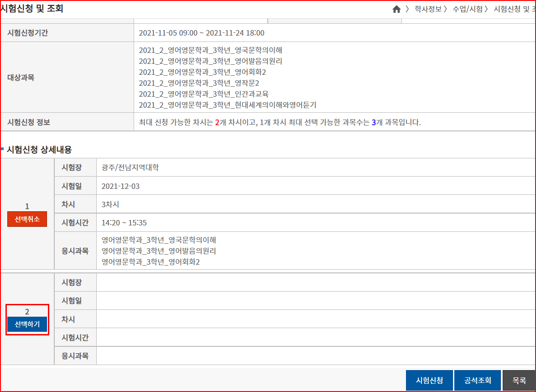The image size is (536, 392).
Task: Open 수업/시험 breadcrumb link
Action: coord(468,9)
